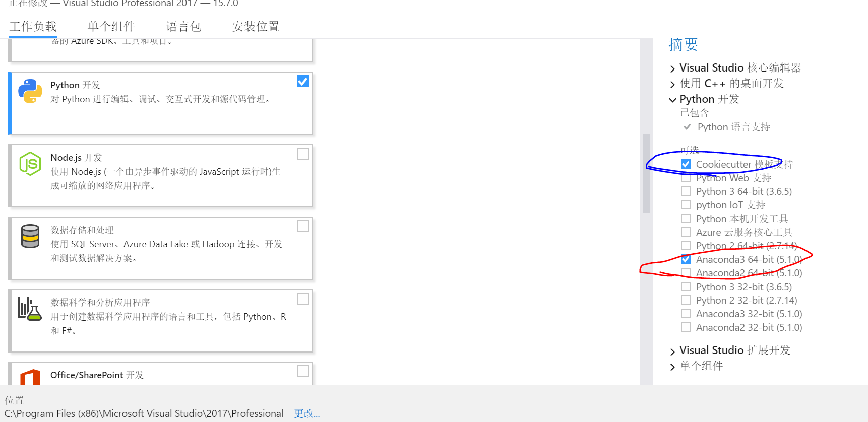Check Anaconda2 32-bit (5.1.0)
Screen dimensions: 868x422
686,327
